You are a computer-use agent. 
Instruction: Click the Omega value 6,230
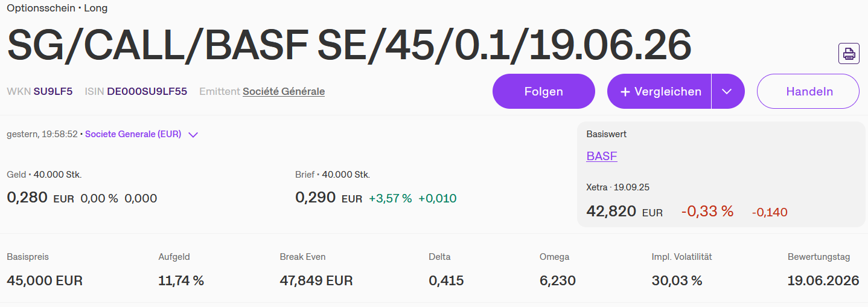(x=558, y=281)
